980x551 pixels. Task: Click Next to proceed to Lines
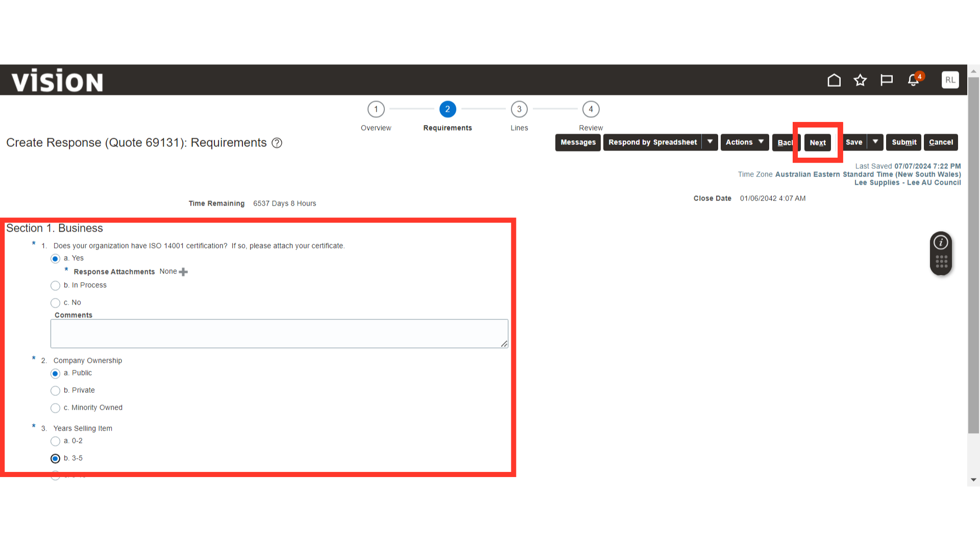tap(818, 142)
